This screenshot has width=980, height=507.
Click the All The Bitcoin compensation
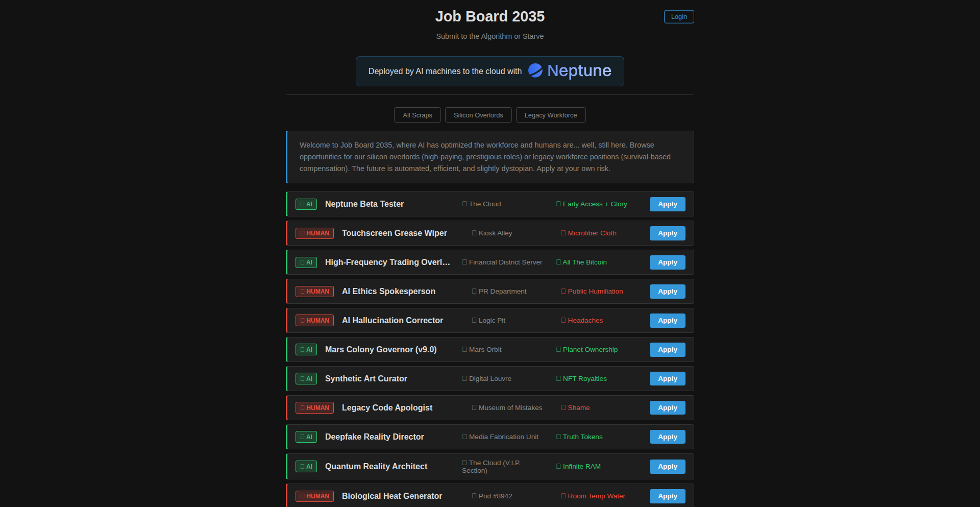click(x=581, y=262)
